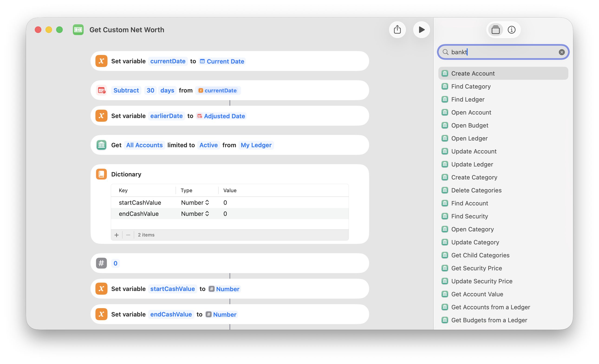Viewport: 599px width, 364px height.
Task: Add a new dictionary item
Action: (x=117, y=235)
